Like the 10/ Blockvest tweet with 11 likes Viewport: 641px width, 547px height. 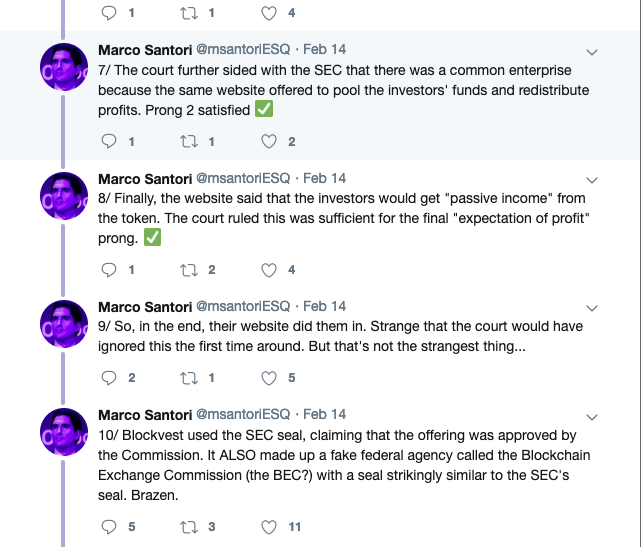coord(268,526)
